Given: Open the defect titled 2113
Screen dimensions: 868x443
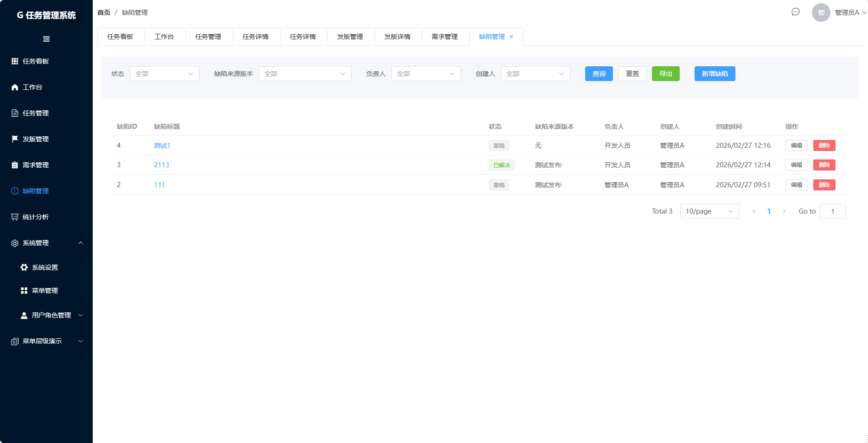Looking at the screenshot, I should point(161,165).
